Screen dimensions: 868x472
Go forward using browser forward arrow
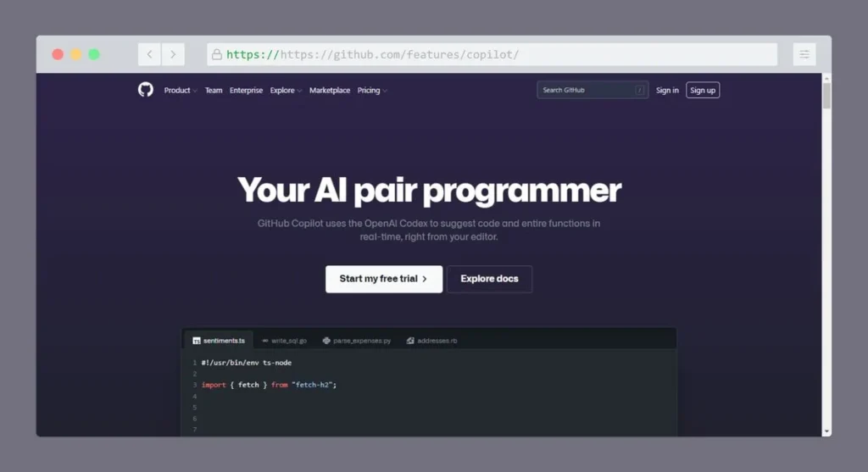click(173, 54)
